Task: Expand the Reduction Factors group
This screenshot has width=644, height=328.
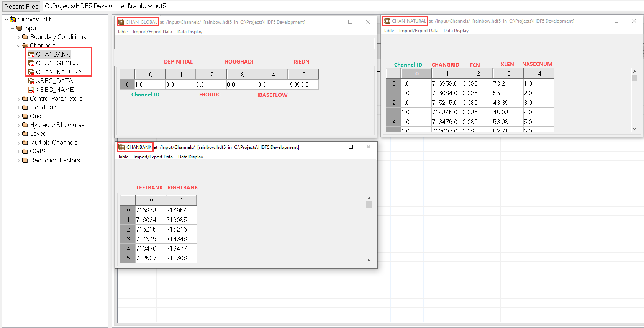Action: [19, 161]
